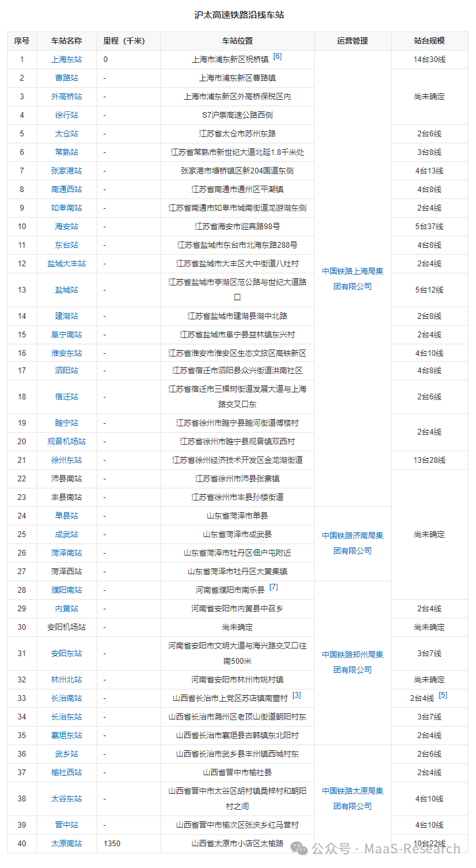Select the S7沪崇高速公路西侧 location cell

click(237, 115)
